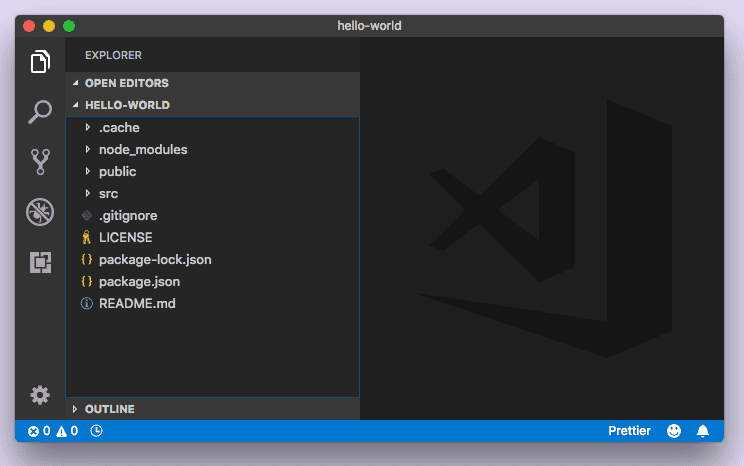This screenshot has height=466, width=744.
Task: Minimize the window with yellow button
Action: point(49,26)
